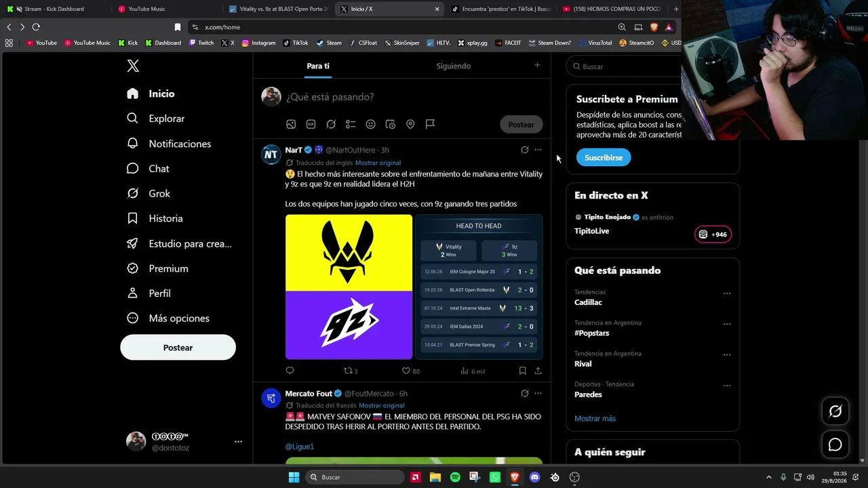Open the @Ligue1 mention link
868x488 pixels.
300,447
